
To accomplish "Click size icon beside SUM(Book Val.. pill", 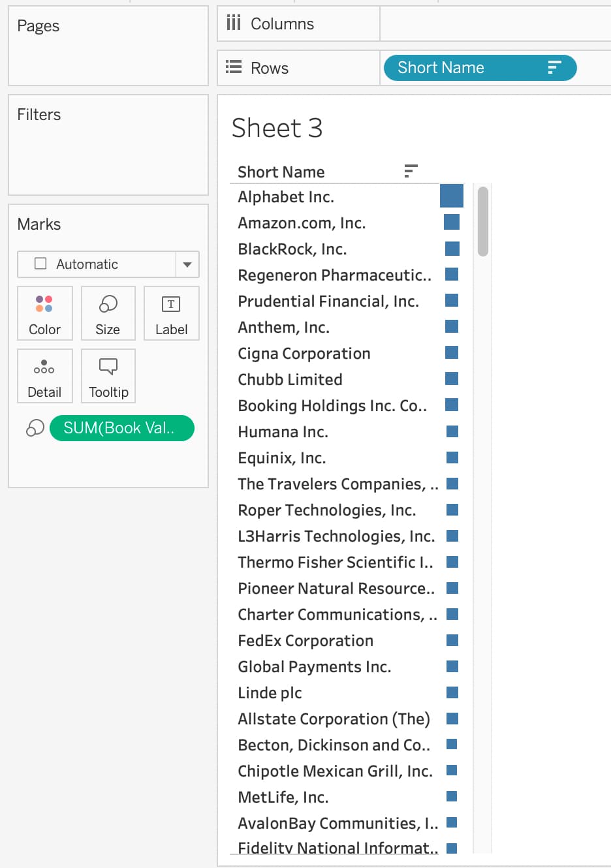I will (x=35, y=428).
